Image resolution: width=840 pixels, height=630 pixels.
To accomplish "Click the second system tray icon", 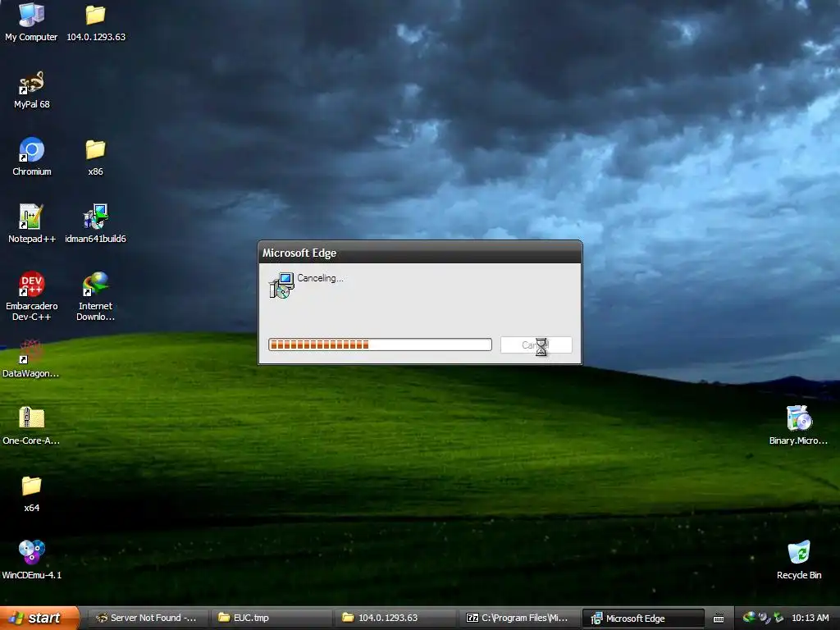I will pyautogui.click(x=764, y=618).
